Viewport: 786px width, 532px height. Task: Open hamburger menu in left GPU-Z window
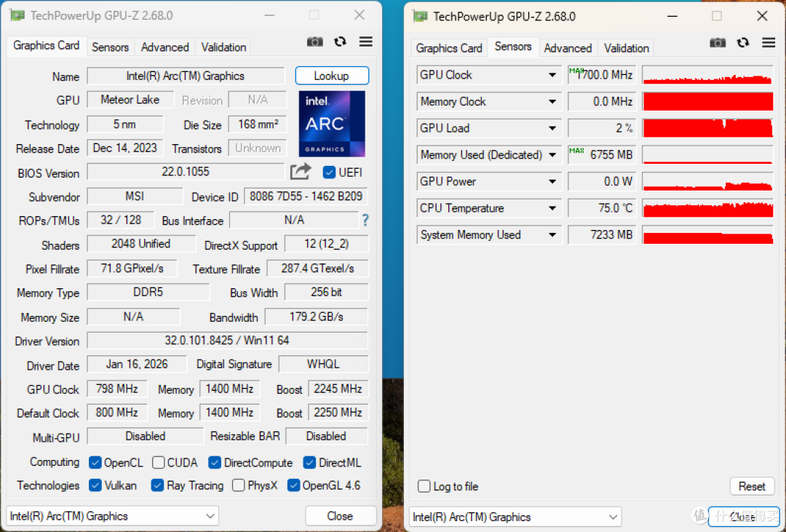366,41
